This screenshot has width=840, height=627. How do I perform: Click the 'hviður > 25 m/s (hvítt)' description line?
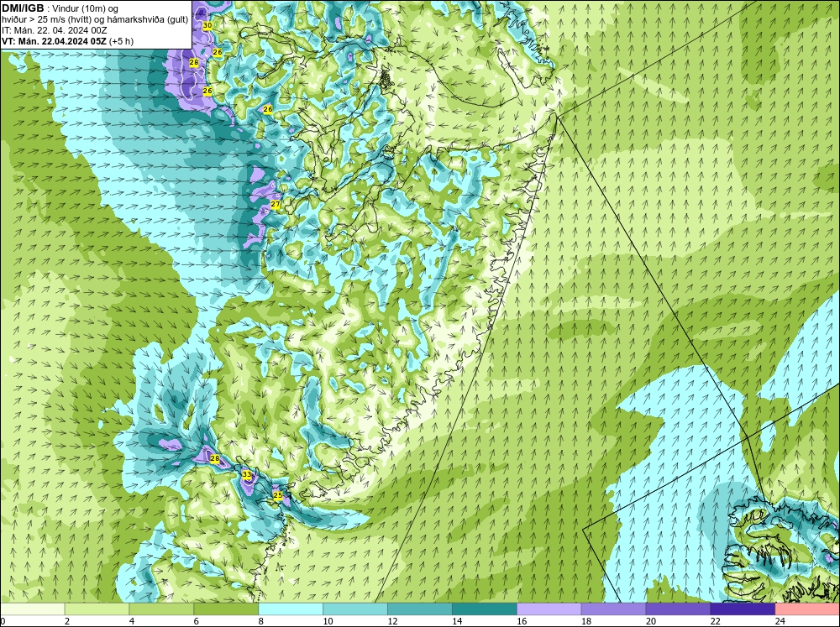(x=47, y=20)
